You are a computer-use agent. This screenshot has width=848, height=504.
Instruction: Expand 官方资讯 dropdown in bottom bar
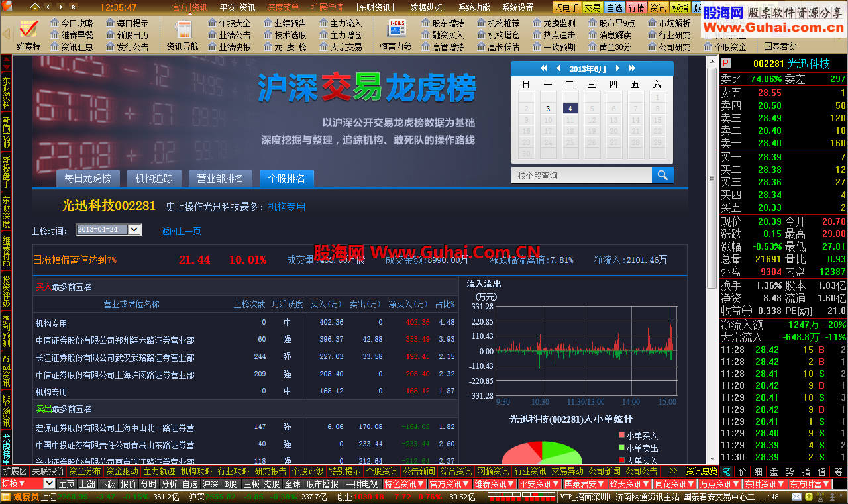[x=450, y=484]
